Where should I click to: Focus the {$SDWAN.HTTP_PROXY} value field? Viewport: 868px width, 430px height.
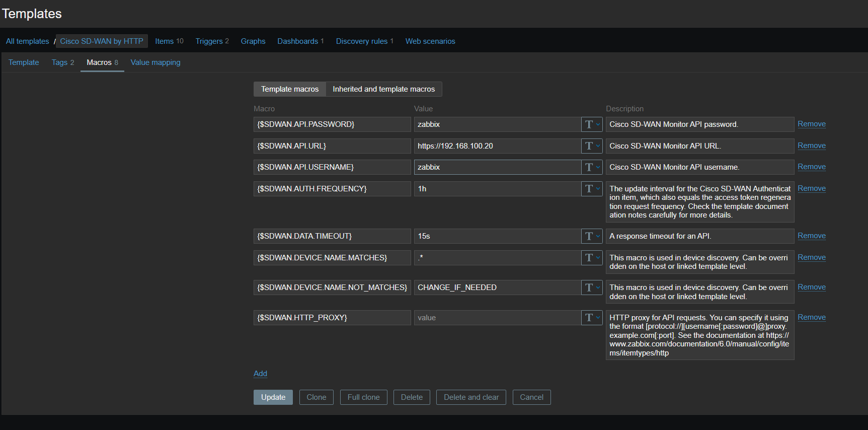[497, 318]
